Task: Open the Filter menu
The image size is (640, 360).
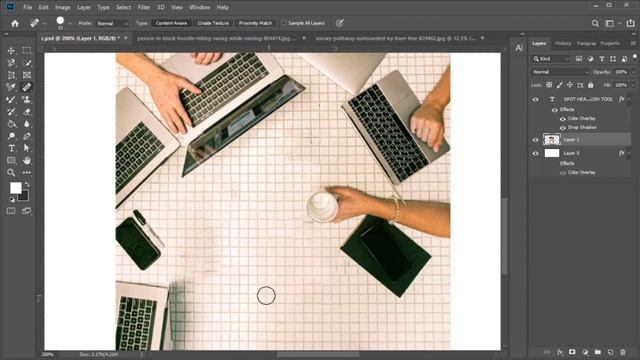Action: coord(144,7)
